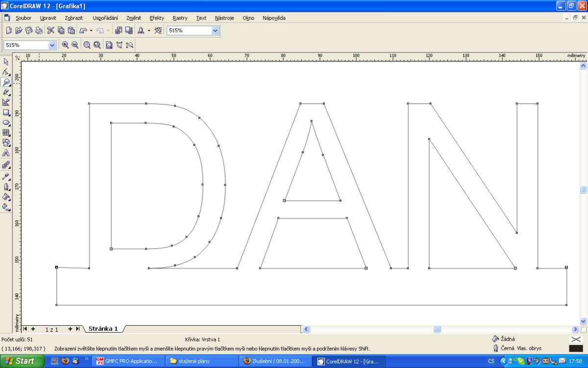This screenshot has width=588, height=368.
Task: Click the Start button on taskbar
Action: pyautogui.click(x=20, y=361)
